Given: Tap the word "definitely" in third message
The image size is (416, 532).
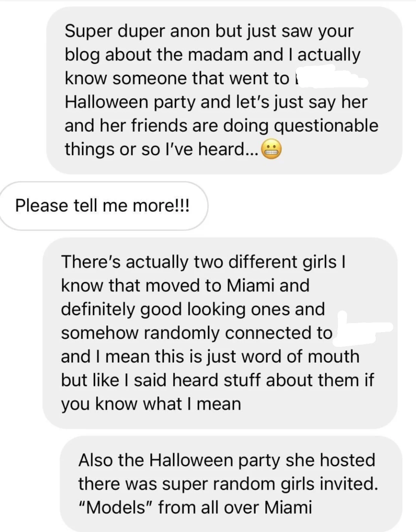Looking at the screenshot, I should (98, 310).
